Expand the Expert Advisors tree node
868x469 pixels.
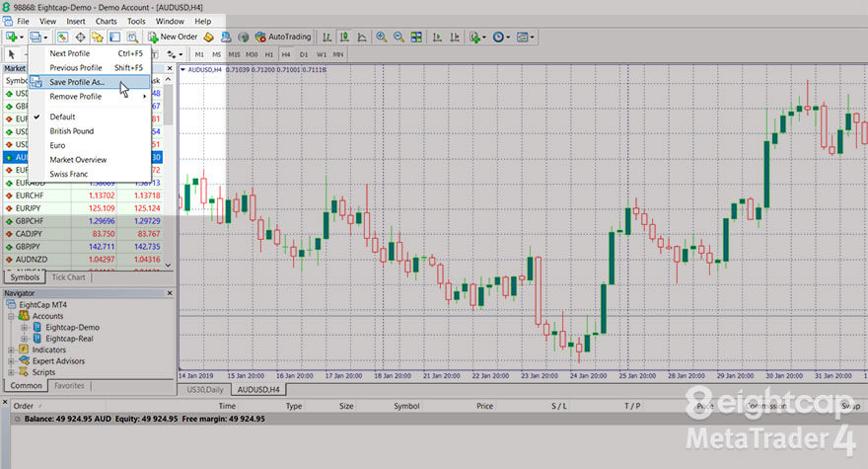(x=11, y=361)
